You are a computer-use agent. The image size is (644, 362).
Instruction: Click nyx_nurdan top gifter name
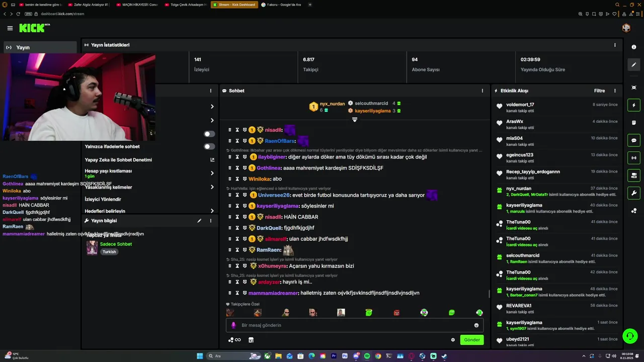pyautogui.click(x=333, y=104)
